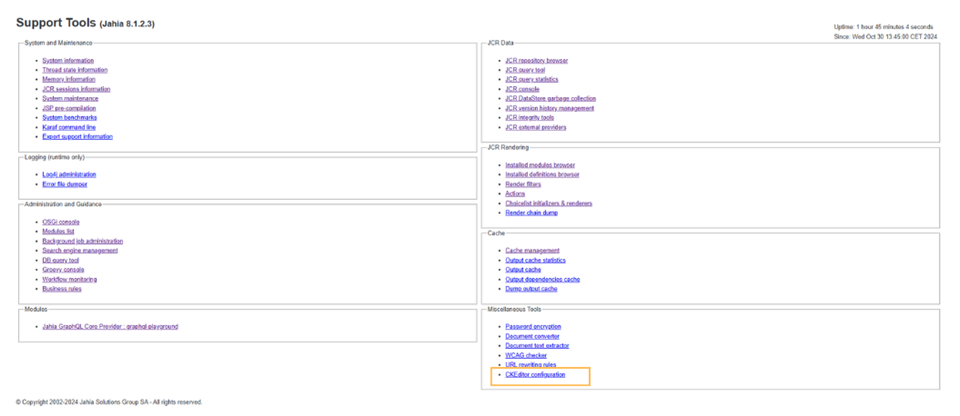Viewport: 960px width, 416px height.
Task: Open the Error file dumper
Action: 64,184
